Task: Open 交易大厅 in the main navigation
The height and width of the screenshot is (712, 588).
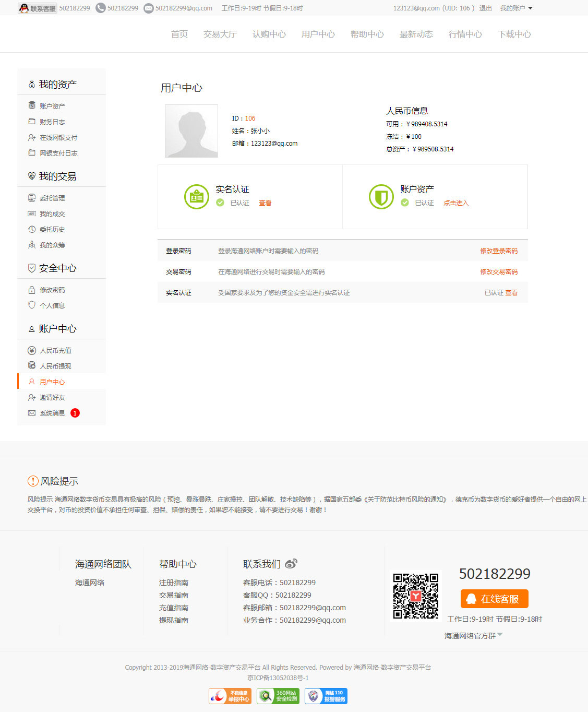Action: tap(220, 34)
